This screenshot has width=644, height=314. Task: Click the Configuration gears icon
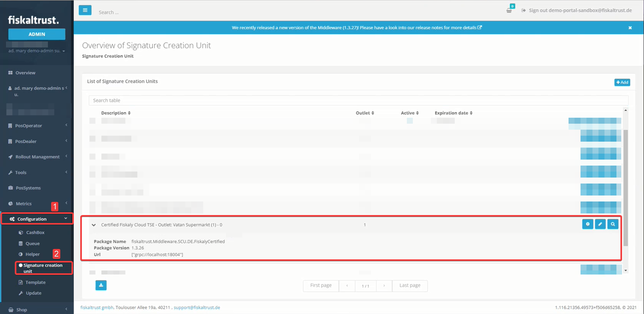(12, 219)
